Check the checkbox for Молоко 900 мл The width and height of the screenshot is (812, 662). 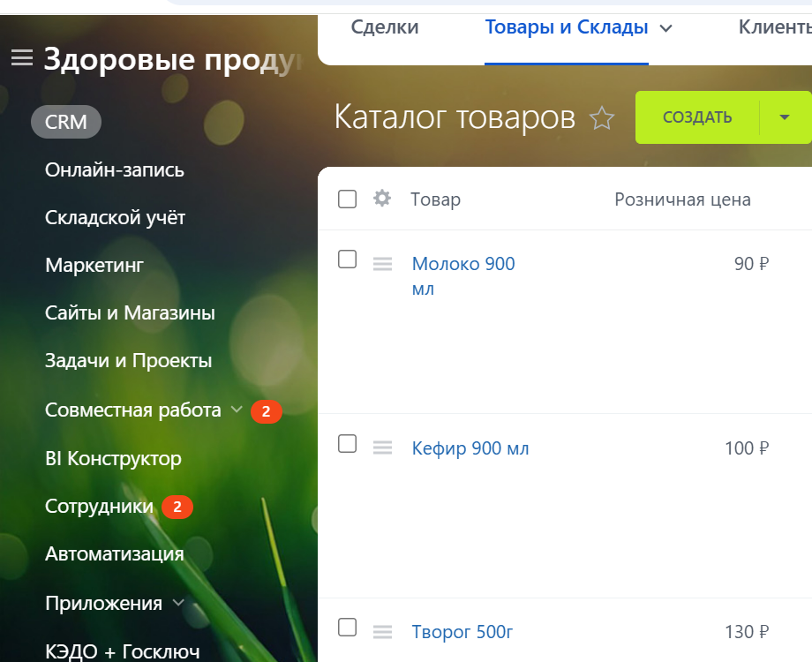pyautogui.click(x=347, y=260)
